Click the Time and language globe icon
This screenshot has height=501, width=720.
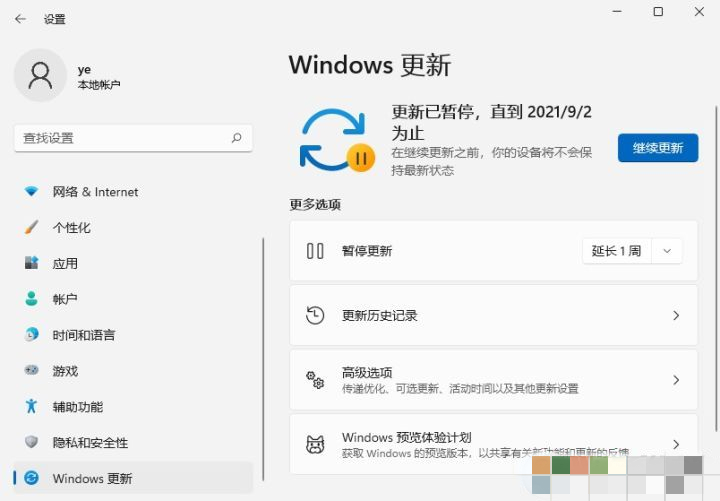point(31,334)
